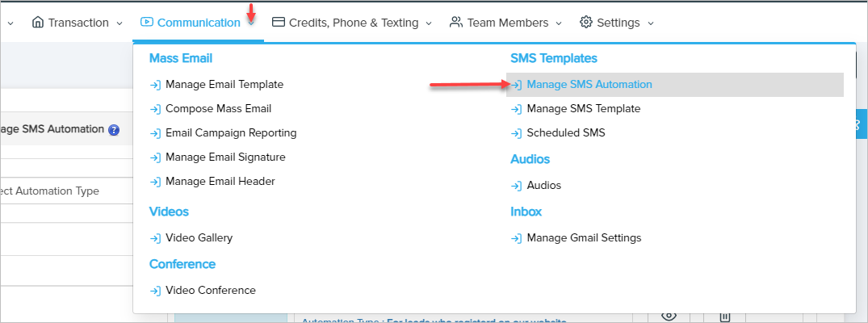Click the blue help question mark icon
Screen dimensions: 868x323
coord(114,130)
